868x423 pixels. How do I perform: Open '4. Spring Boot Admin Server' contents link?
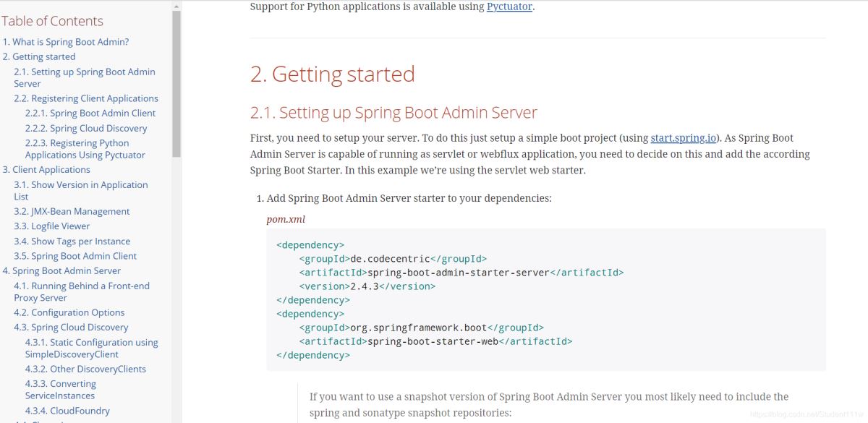[x=66, y=270]
